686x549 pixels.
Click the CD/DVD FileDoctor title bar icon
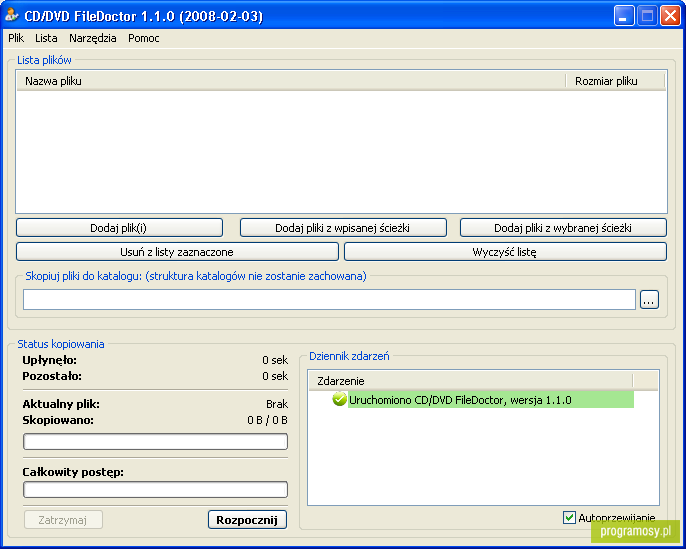tap(12, 16)
